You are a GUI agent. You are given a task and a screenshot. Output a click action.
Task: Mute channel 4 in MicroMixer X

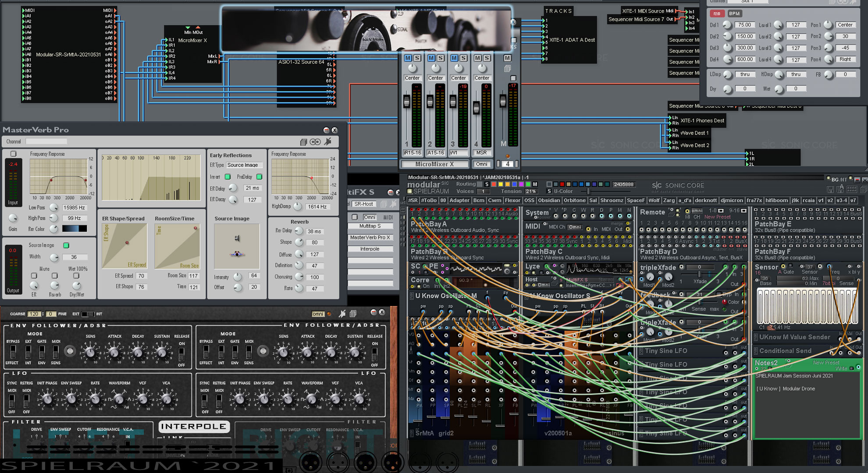tap(477, 58)
